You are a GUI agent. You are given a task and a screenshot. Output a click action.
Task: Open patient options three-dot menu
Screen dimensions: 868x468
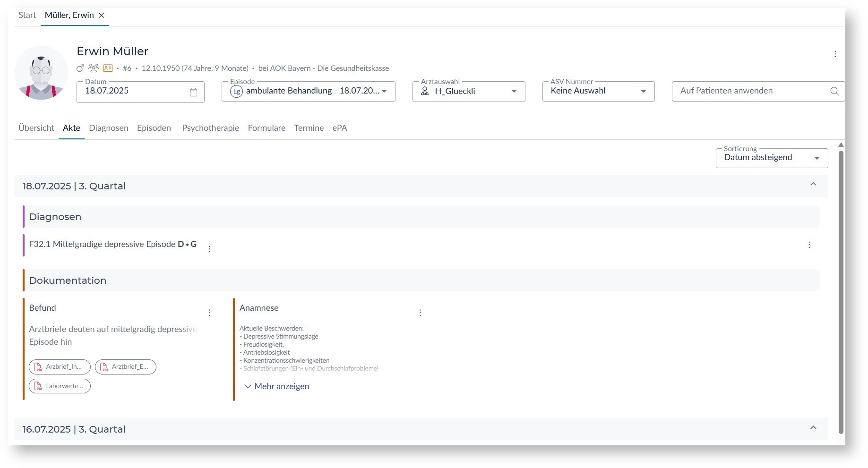835,54
